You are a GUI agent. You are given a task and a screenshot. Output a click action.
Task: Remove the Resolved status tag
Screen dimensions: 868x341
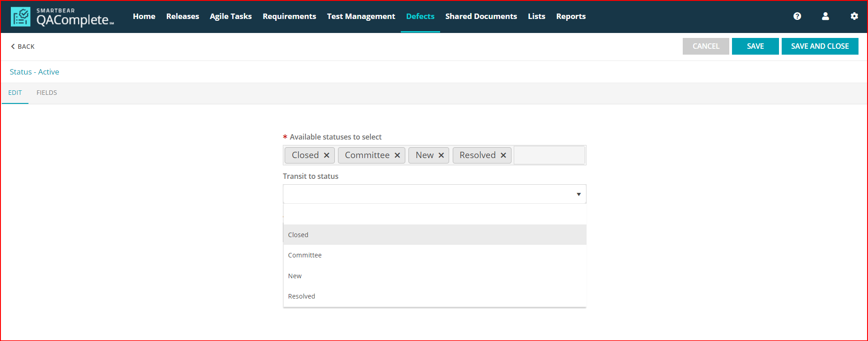point(503,155)
